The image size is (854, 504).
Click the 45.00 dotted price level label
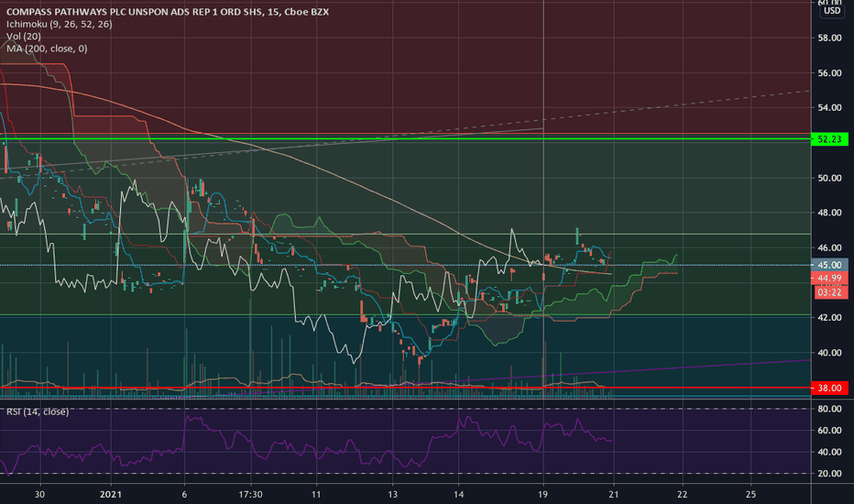click(x=829, y=265)
